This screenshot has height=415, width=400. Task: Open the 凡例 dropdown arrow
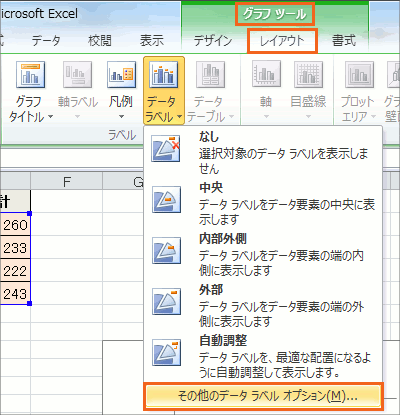click(121, 117)
